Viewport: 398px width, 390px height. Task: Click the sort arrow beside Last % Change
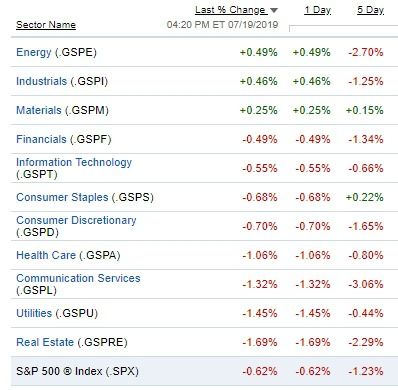(274, 11)
